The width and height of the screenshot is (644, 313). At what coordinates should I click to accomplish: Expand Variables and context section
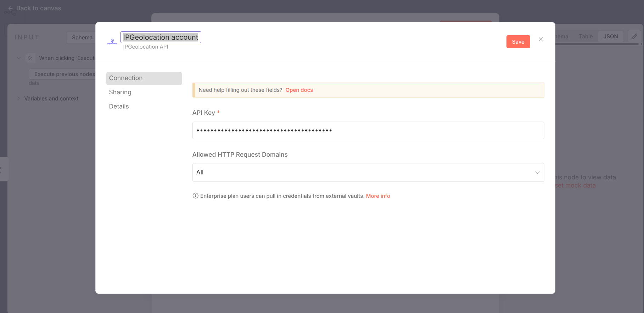pos(19,99)
